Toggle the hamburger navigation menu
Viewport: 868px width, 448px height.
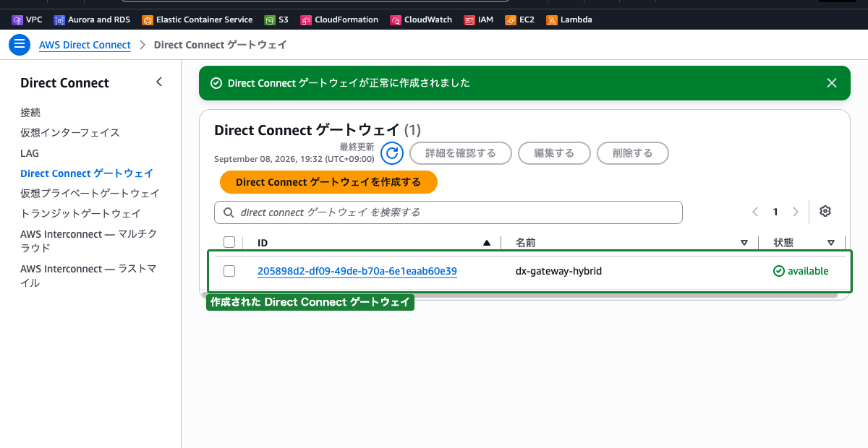click(20, 44)
